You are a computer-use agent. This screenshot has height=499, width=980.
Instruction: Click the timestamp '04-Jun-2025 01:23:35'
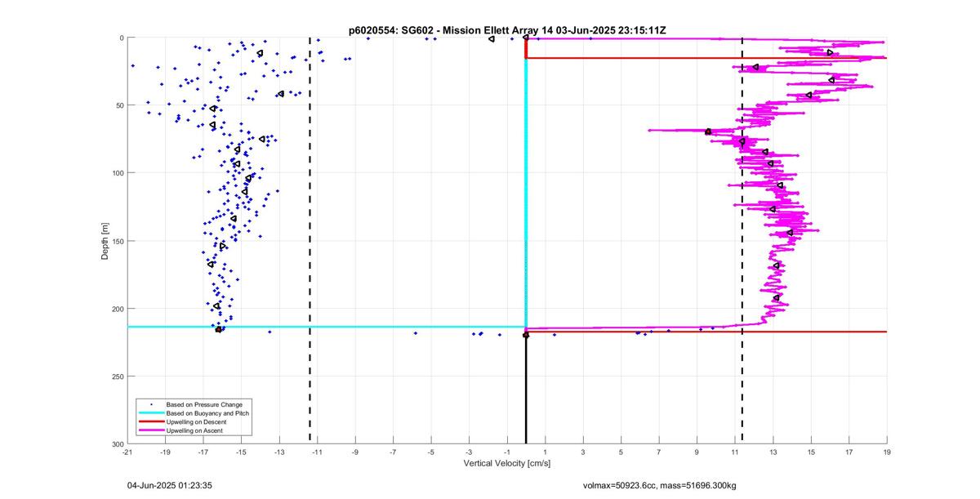click(x=170, y=485)
